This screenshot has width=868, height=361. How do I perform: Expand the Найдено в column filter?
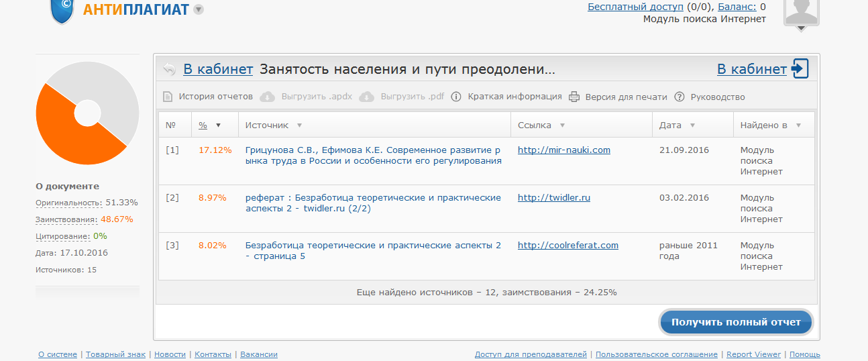[x=798, y=125]
